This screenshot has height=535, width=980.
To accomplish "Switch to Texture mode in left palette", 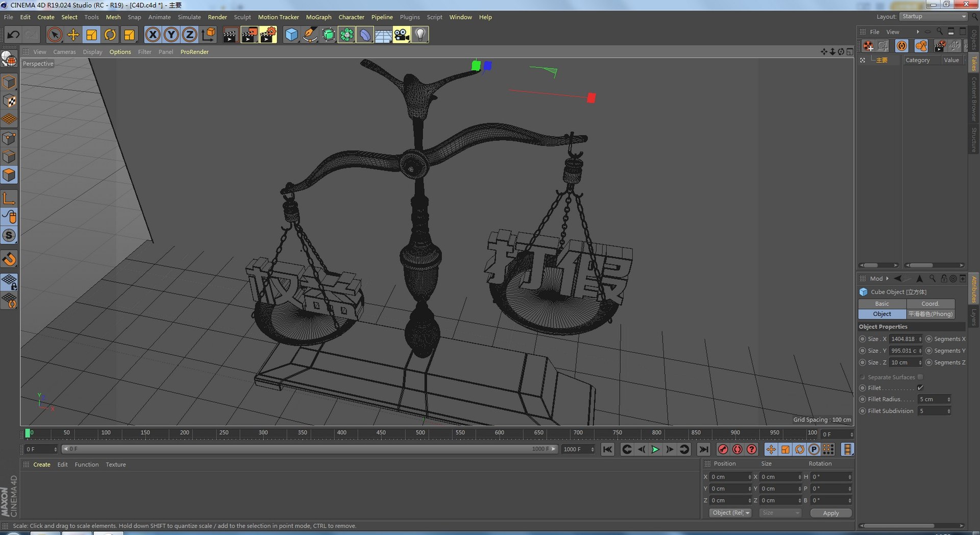I will click(10, 101).
